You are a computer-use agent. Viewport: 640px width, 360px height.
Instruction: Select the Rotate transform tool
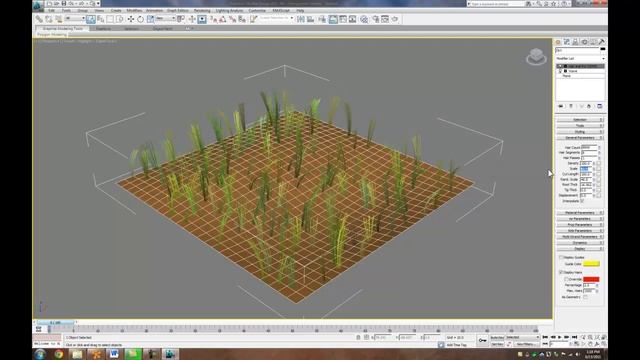coord(140,19)
